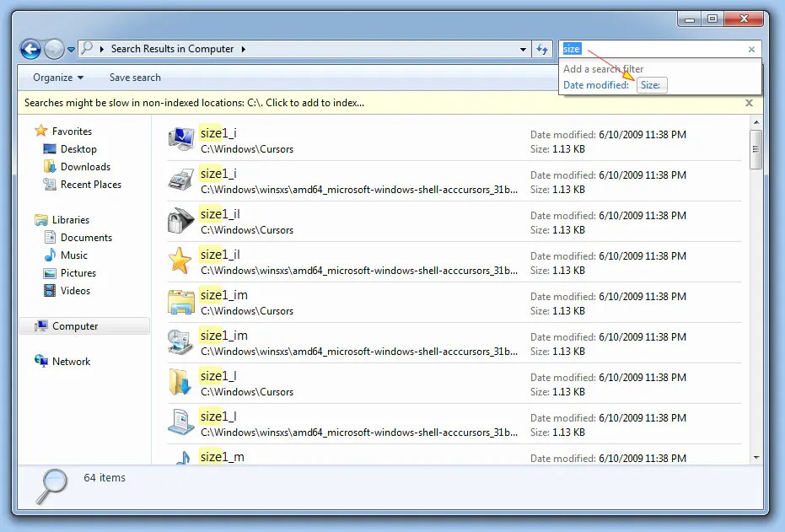The image size is (785, 532).
Task: Expand the arrow after Search Results in Computer
Action: tap(244, 49)
